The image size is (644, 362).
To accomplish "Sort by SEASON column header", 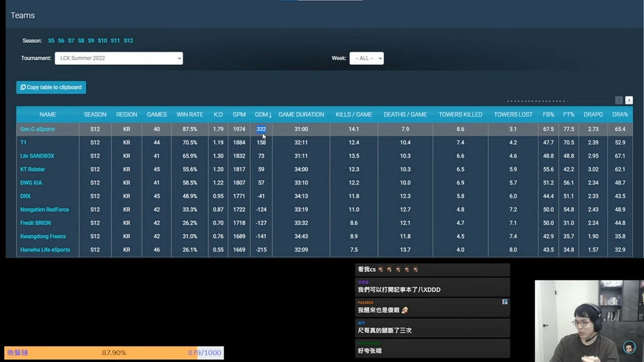I will 95,115.
